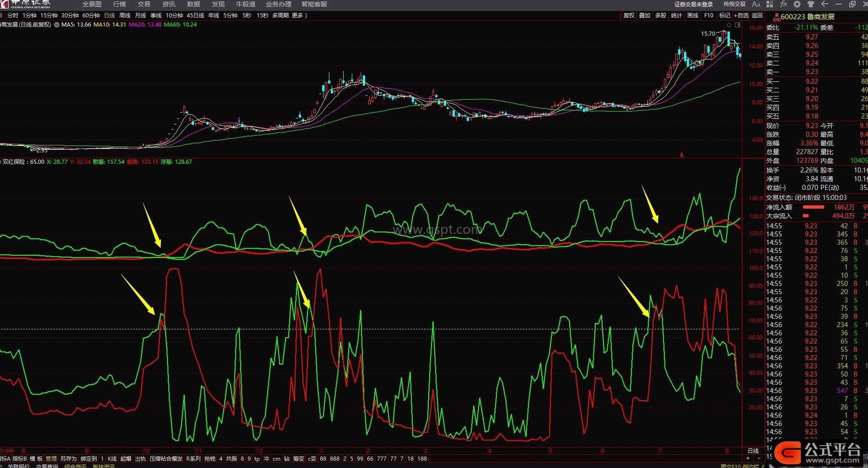Select R系列 indicator
This screenshot has width=868, height=468.
pos(194,458)
